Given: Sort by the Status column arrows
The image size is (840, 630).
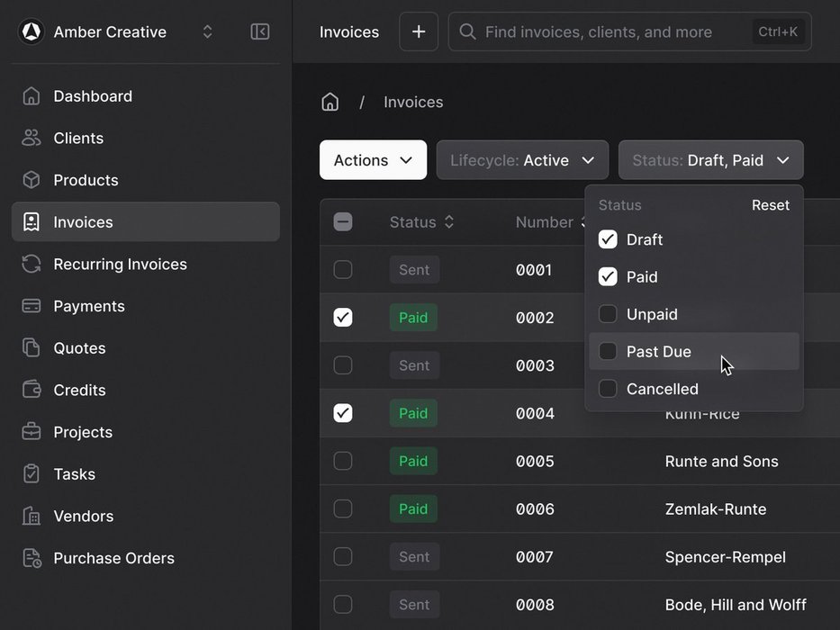Looking at the screenshot, I should (x=449, y=221).
